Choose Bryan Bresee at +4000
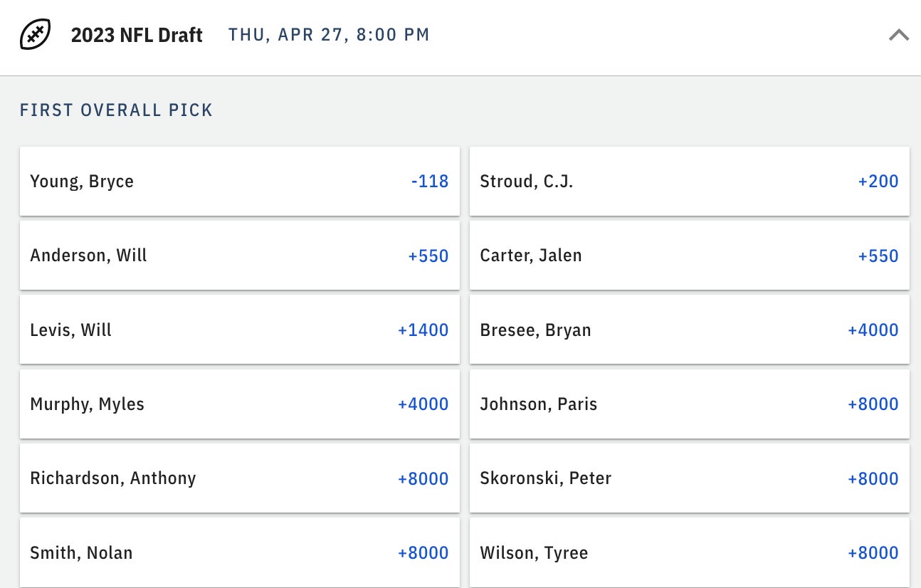Viewport: 921px width, 588px height. (689, 330)
